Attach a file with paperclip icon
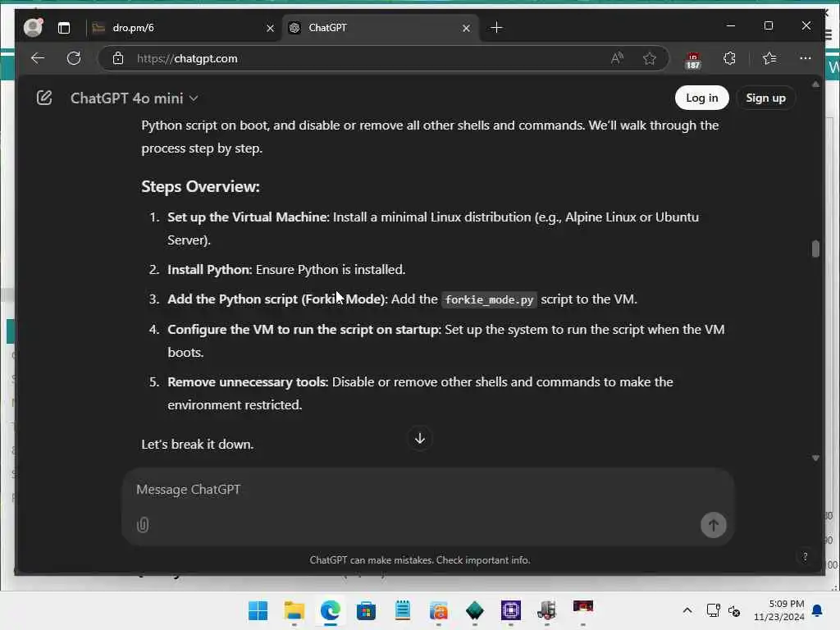The width and height of the screenshot is (840, 630). [143, 524]
